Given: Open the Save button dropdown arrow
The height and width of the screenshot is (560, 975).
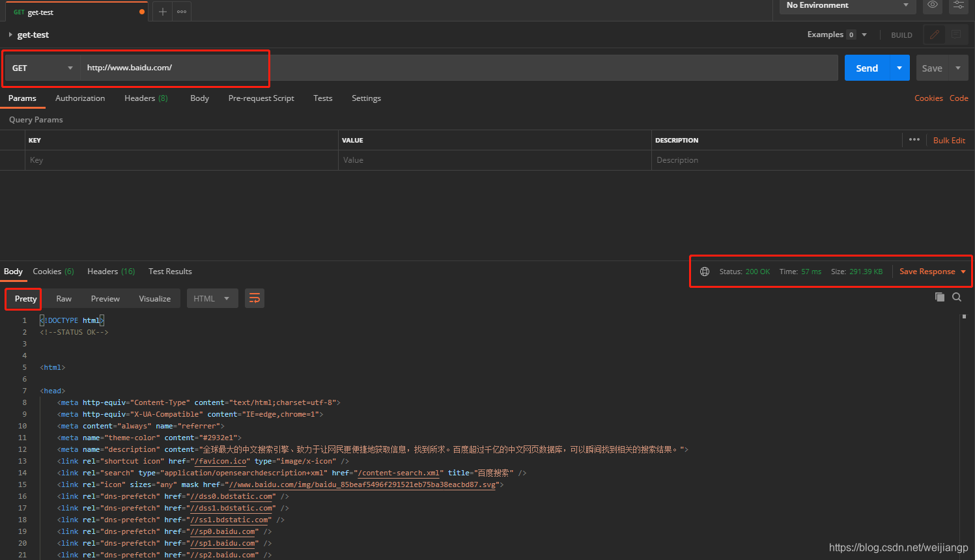Looking at the screenshot, I should [958, 68].
